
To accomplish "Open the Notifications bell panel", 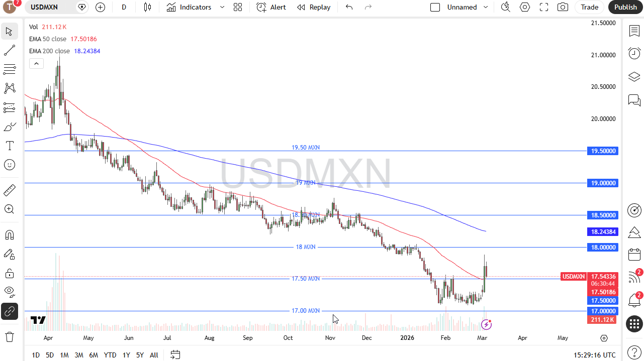I will click(x=634, y=300).
